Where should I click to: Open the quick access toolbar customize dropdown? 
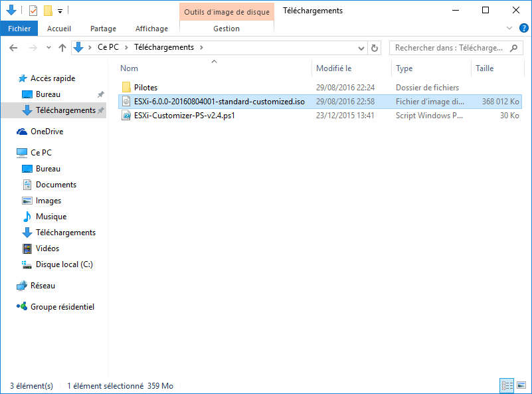tap(60, 11)
